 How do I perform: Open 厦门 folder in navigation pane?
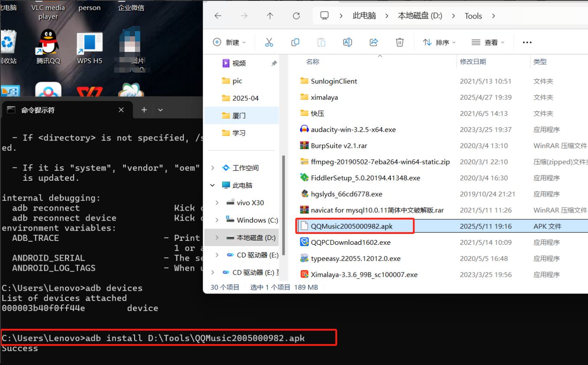pos(239,115)
